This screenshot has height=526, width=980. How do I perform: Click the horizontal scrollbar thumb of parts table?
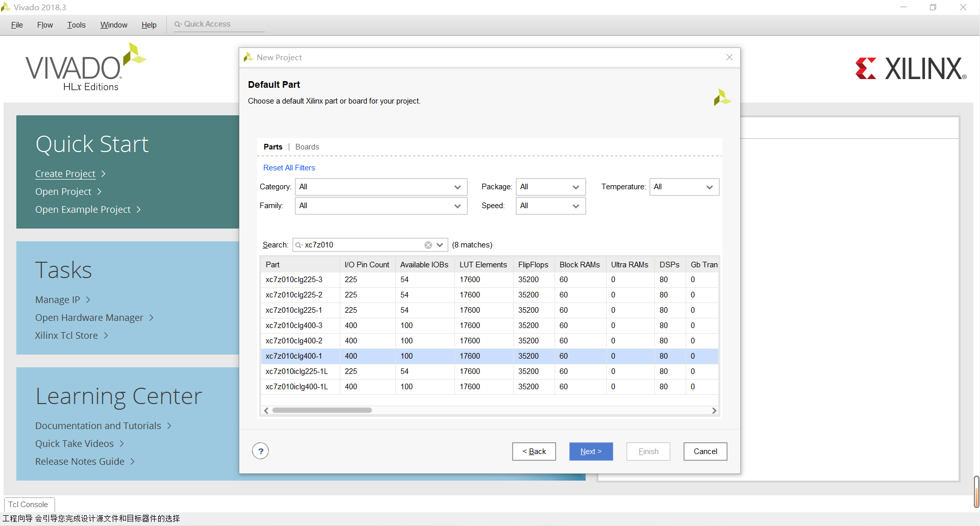322,411
